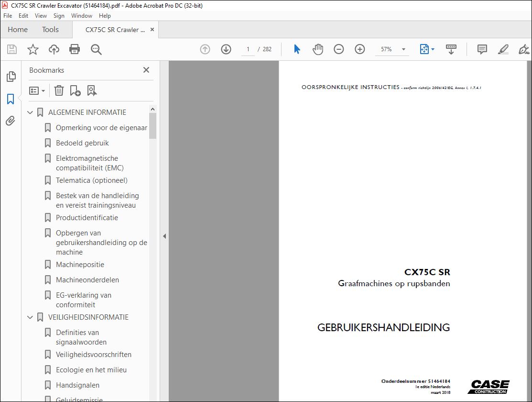Screen dimensions: 532x402
Task: Open 'EG-verklaring van conformiteit' bookmark
Action: [x=84, y=300]
